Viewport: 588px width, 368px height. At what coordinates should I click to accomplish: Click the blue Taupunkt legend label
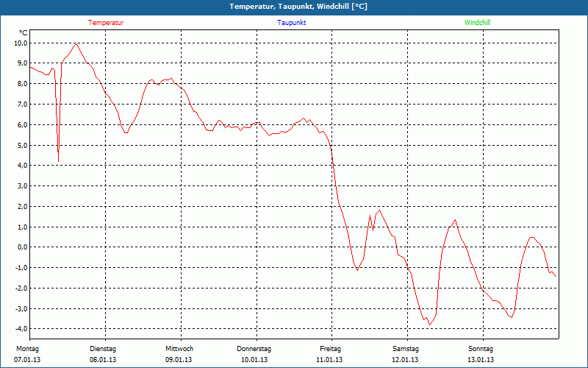coord(291,23)
